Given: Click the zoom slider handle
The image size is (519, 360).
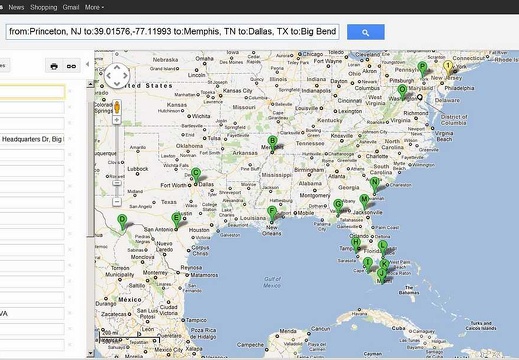Looking at the screenshot, I should (x=117, y=183).
